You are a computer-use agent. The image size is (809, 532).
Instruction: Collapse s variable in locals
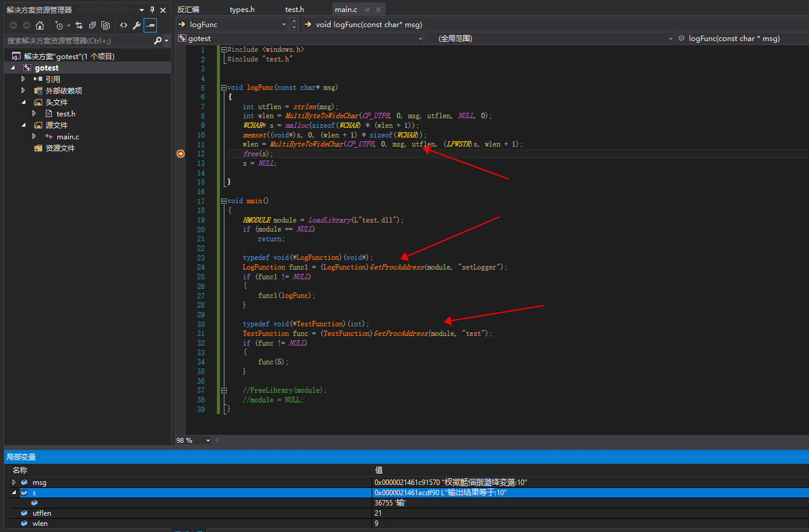click(x=14, y=493)
